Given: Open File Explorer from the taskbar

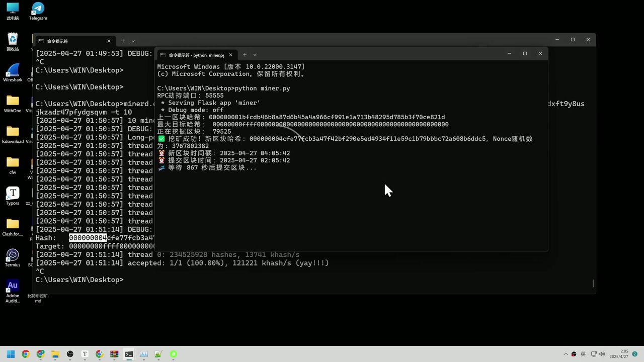Looking at the screenshot, I should (x=55, y=354).
